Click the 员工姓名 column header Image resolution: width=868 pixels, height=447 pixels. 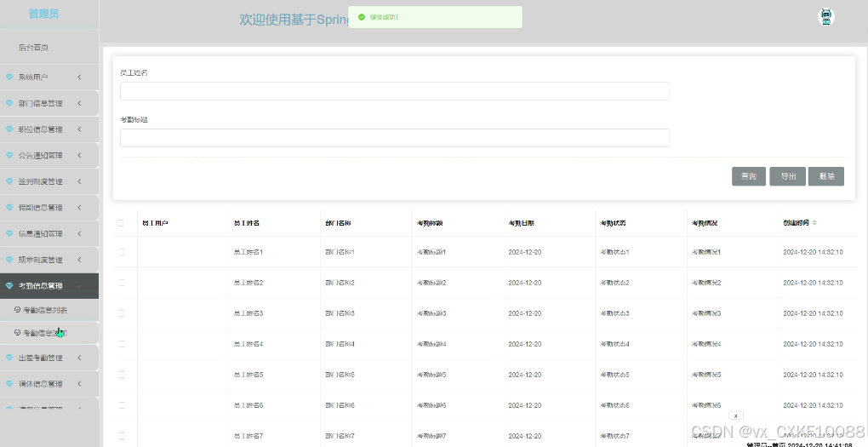246,223
